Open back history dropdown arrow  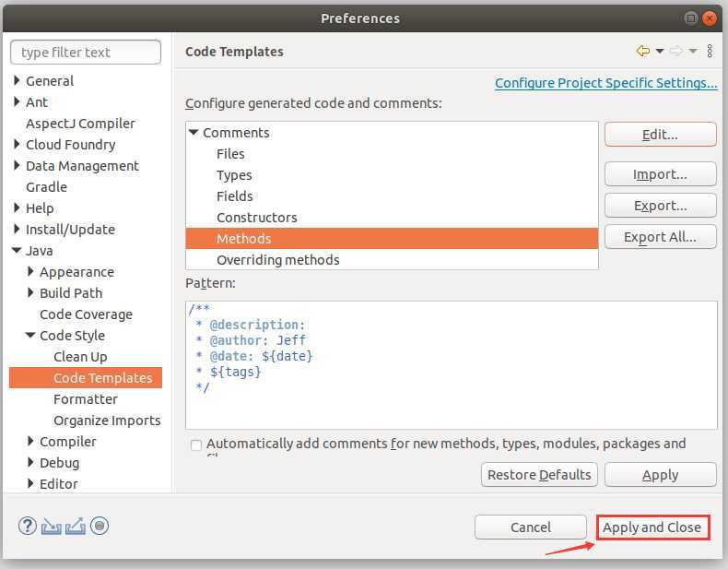pyautogui.click(x=660, y=52)
